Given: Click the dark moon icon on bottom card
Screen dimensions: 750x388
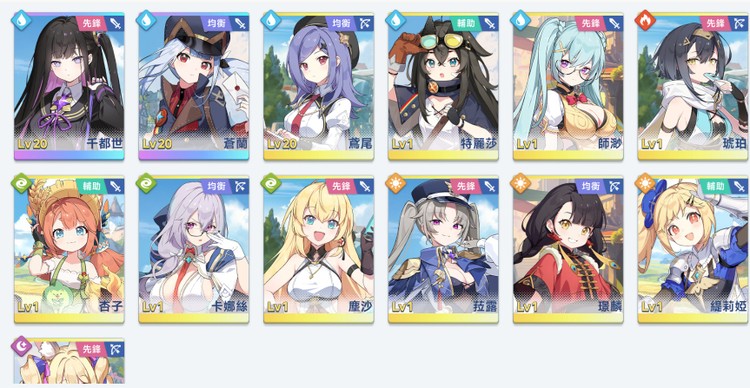Looking at the screenshot, I should (x=21, y=346).
